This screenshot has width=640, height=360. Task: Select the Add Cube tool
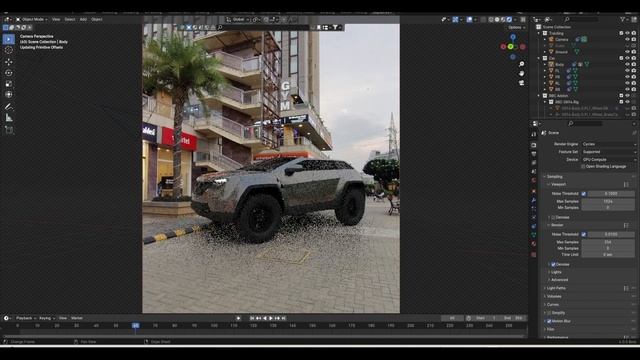pos(9,130)
